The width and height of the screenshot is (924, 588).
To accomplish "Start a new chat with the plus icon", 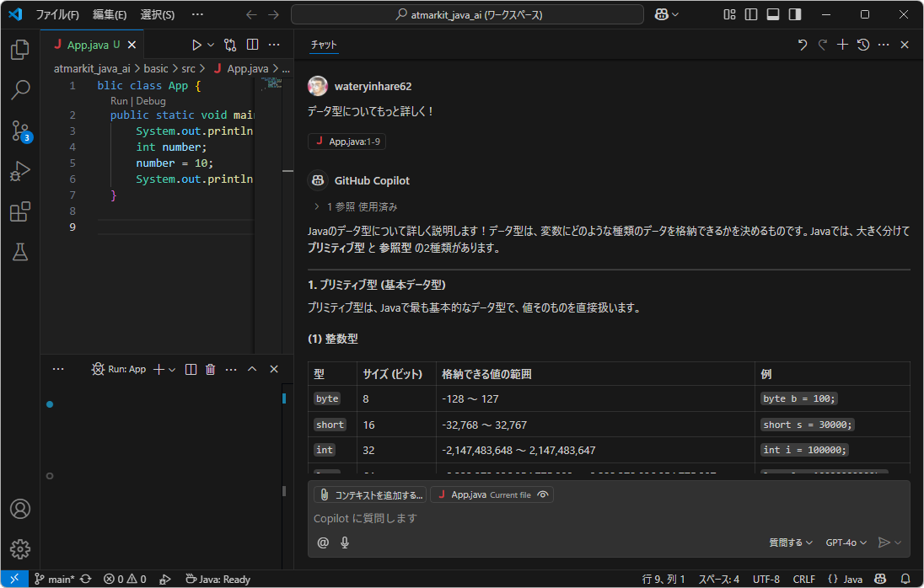I will click(x=842, y=44).
